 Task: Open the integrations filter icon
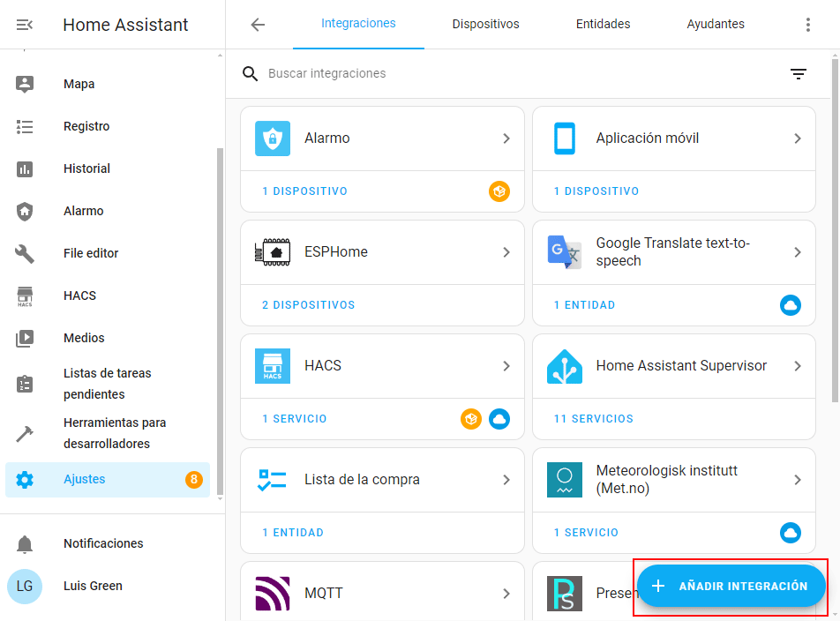(798, 74)
